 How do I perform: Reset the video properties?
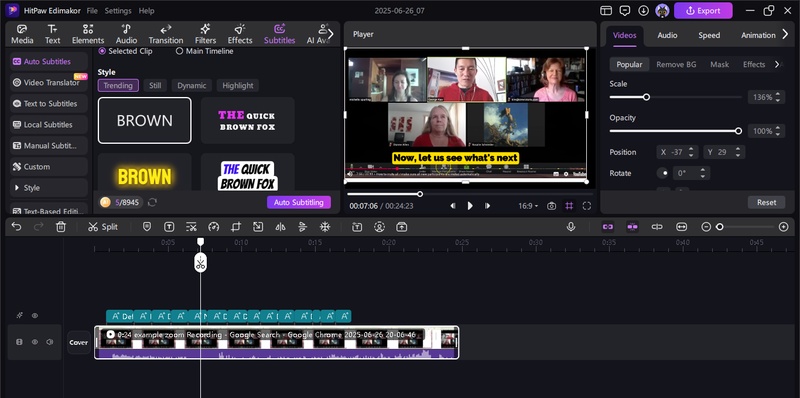(766, 203)
